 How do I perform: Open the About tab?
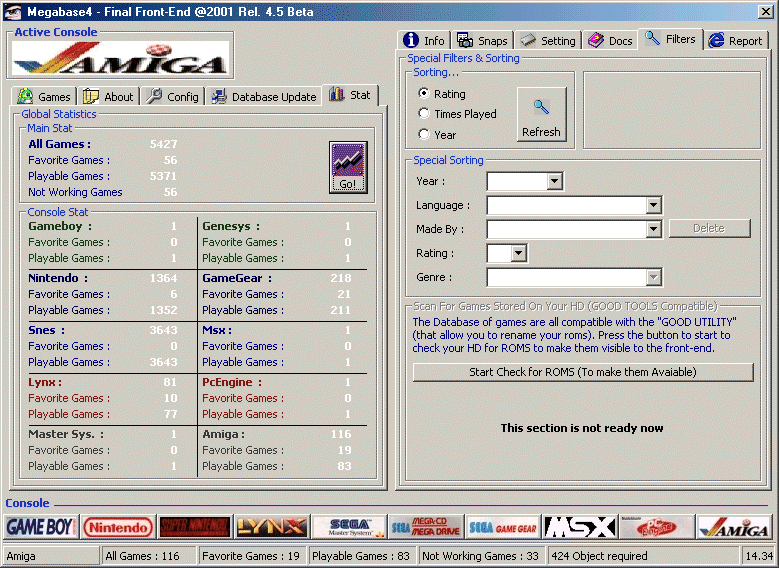tap(108, 96)
